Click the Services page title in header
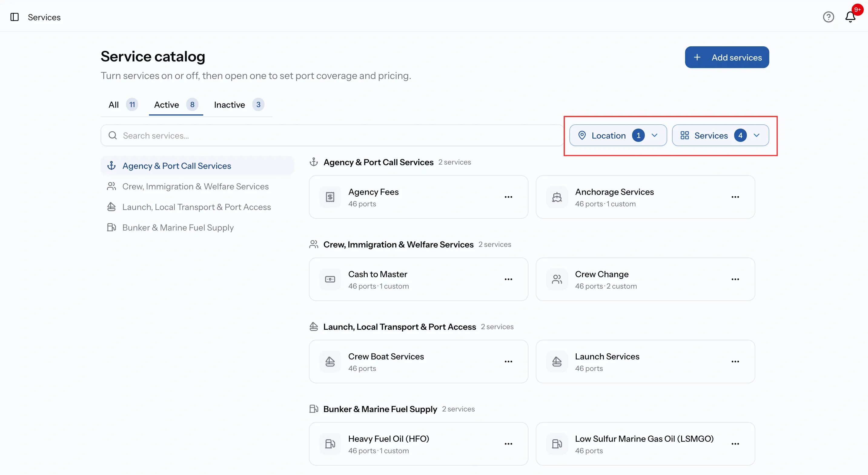Screen dimensions: 868x475 pos(44,17)
